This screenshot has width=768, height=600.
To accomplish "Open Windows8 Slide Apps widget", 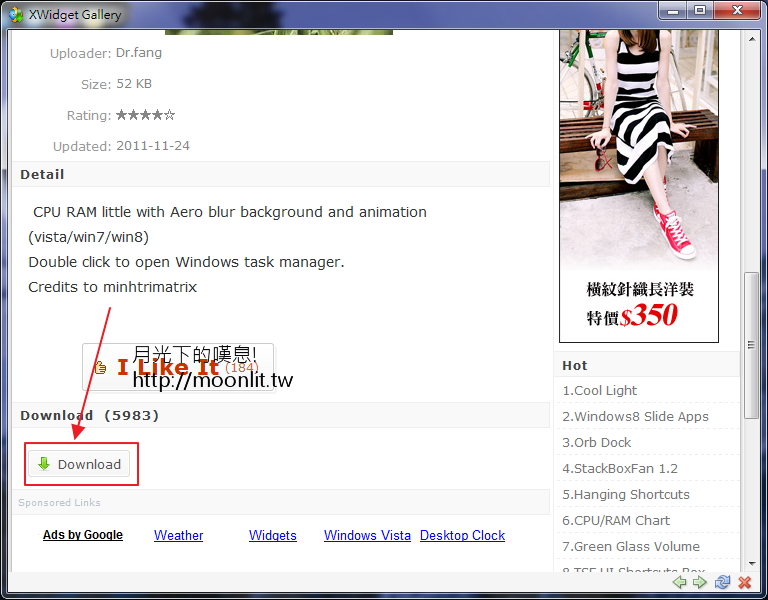I will coord(635,417).
